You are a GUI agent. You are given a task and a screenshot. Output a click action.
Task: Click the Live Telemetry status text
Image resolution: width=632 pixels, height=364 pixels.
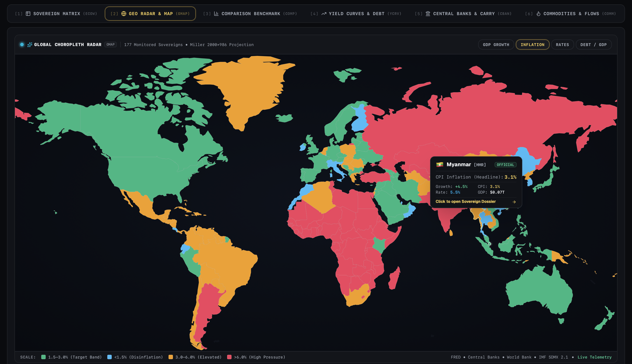594,357
